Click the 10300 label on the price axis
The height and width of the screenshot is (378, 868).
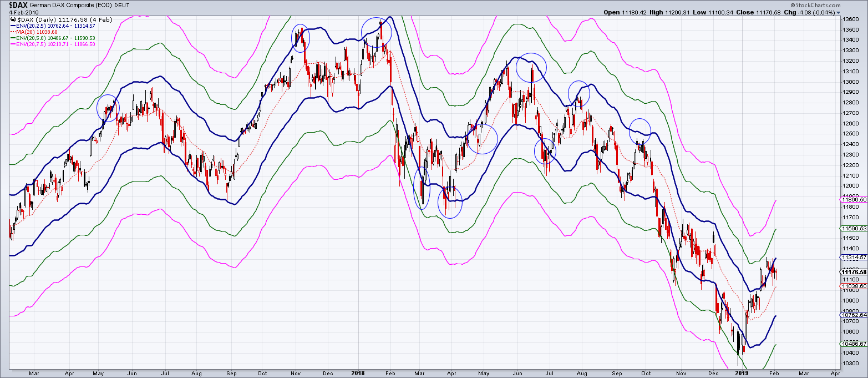tap(851, 364)
